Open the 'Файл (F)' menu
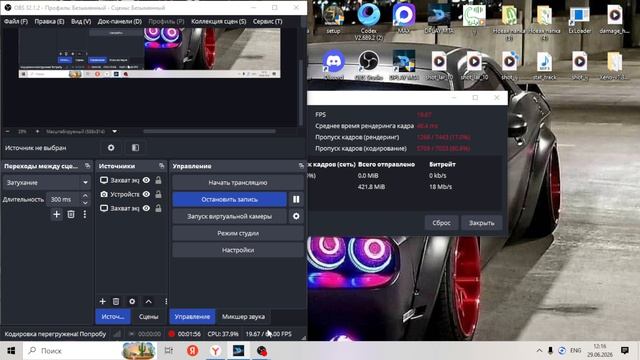This screenshot has height=360, width=640. pos(16,21)
